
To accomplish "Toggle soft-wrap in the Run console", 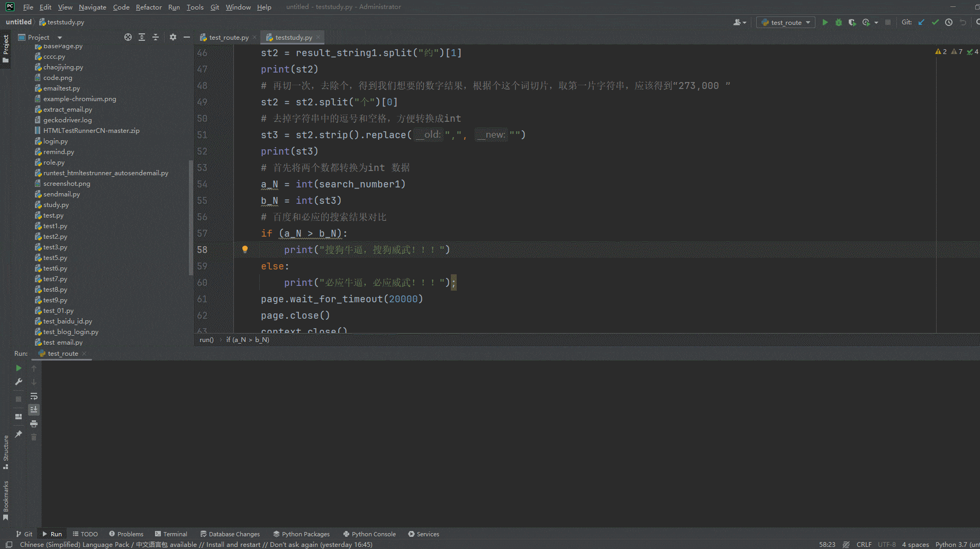I will click(34, 396).
